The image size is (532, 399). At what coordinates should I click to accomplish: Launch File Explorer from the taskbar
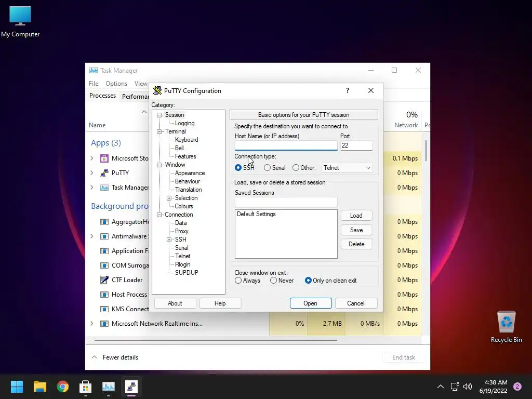click(x=39, y=387)
